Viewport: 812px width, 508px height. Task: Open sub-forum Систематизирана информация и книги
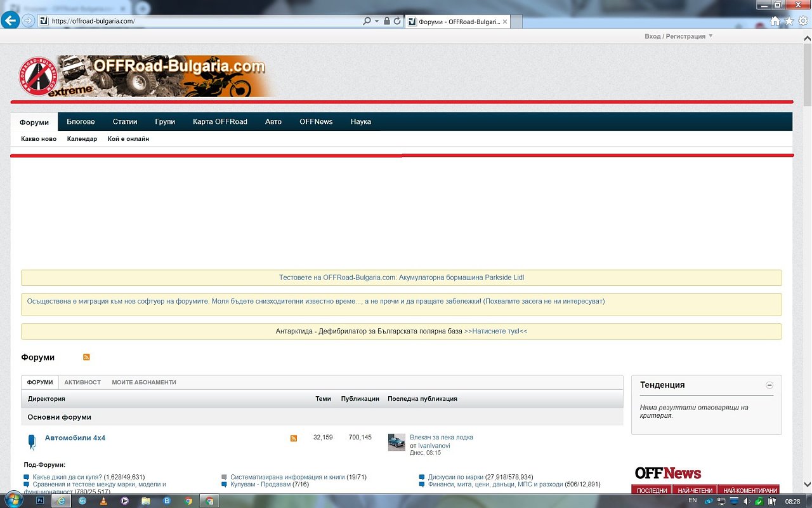click(x=287, y=477)
